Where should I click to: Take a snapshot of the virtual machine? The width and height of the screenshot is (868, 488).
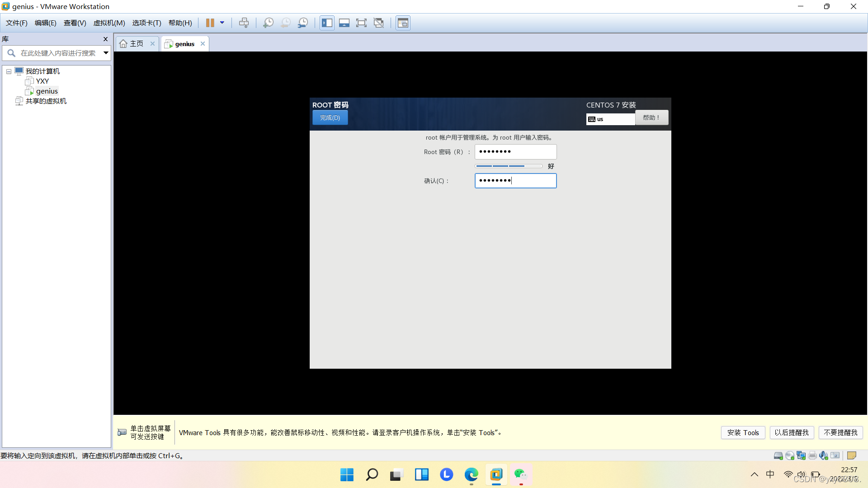(268, 23)
